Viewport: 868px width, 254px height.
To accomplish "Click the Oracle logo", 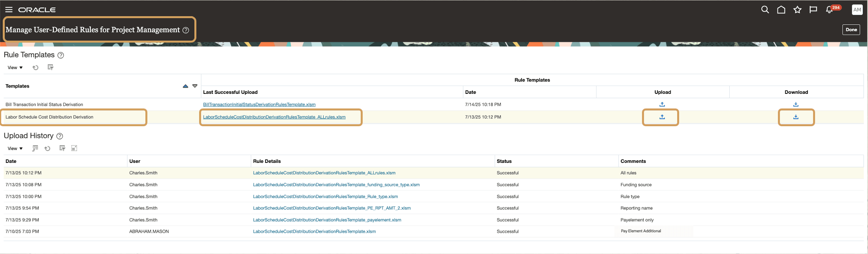I will (x=37, y=10).
